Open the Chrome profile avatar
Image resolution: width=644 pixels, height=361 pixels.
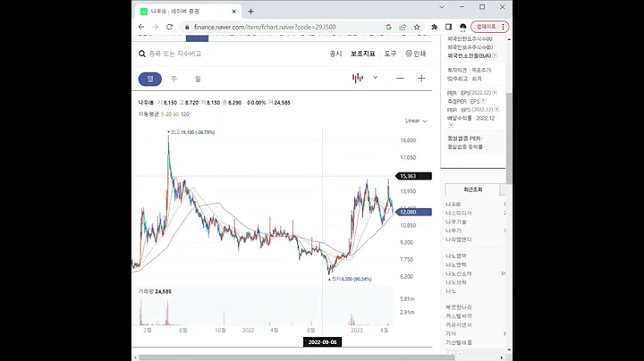click(x=463, y=27)
